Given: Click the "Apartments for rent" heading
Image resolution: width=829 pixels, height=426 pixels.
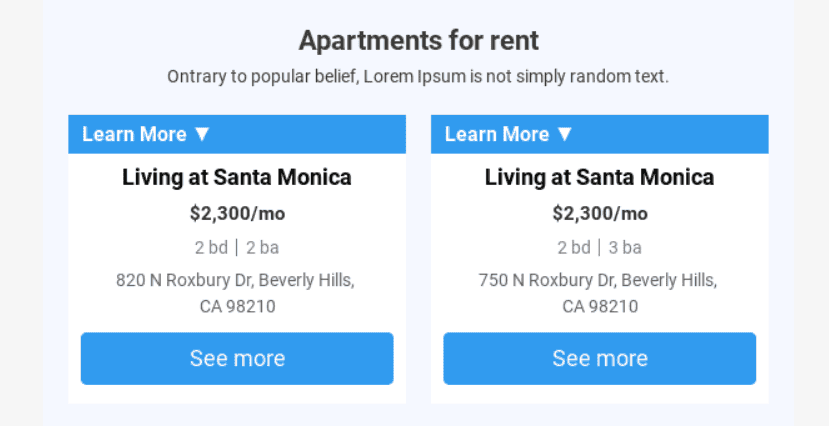Looking at the screenshot, I should pyautogui.click(x=418, y=41).
